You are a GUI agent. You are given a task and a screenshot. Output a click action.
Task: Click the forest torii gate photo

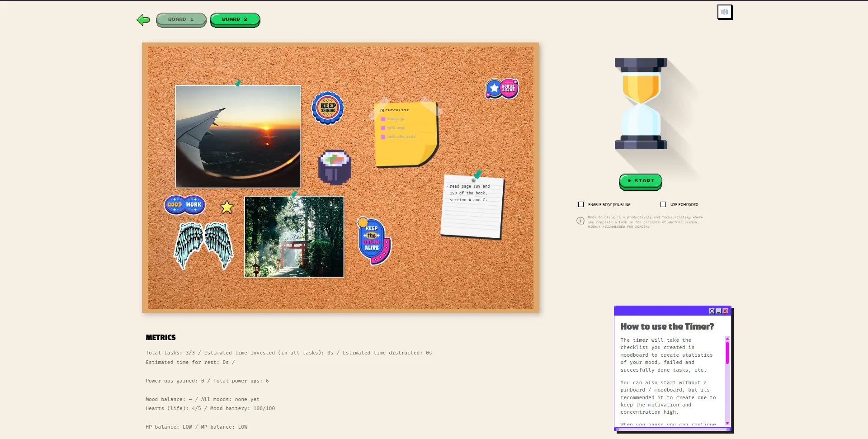coord(294,236)
